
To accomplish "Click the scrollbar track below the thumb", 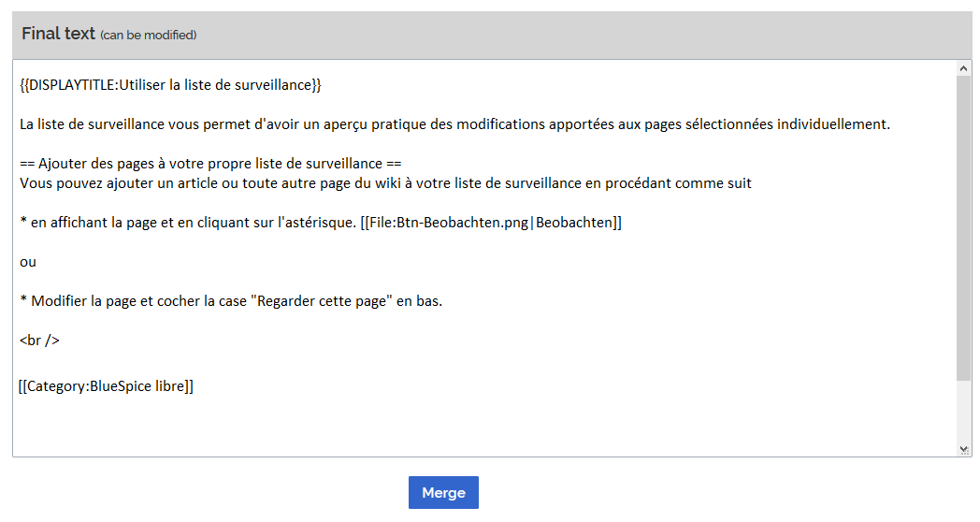I will pyautogui.click(x=963, y=412).
